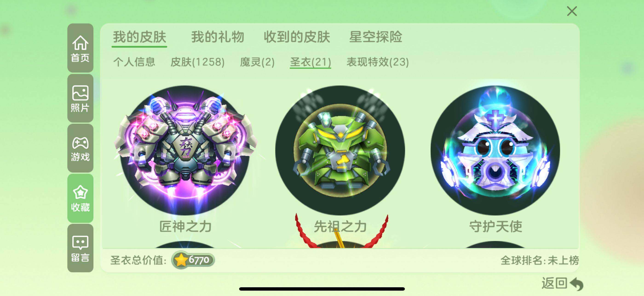This screenshot has height=296, width=644.
Task: Click the gold star value badge 6770
Action: point(193,260)
